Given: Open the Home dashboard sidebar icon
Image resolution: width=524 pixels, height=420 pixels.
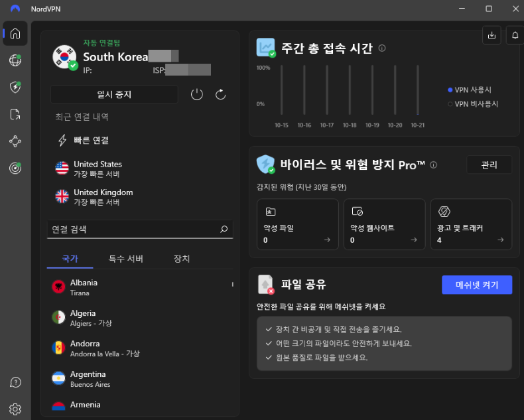Looking at the screenshot, I should pyautogui.click(x=15, y=33).
